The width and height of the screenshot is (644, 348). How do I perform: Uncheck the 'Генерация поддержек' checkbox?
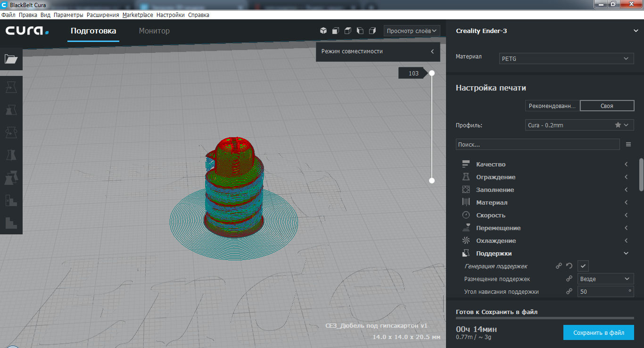(583, 266)
